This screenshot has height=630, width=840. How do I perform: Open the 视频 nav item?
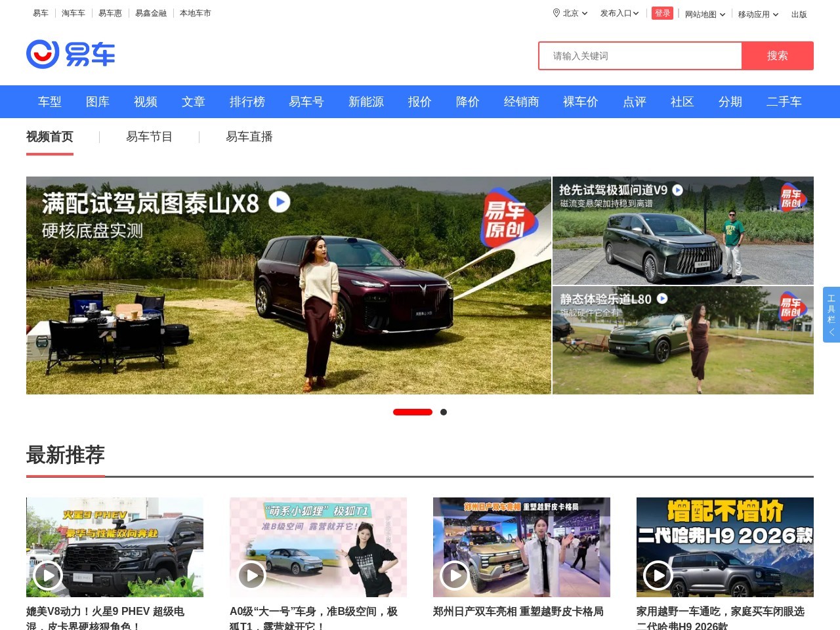(x=146, y=102)
